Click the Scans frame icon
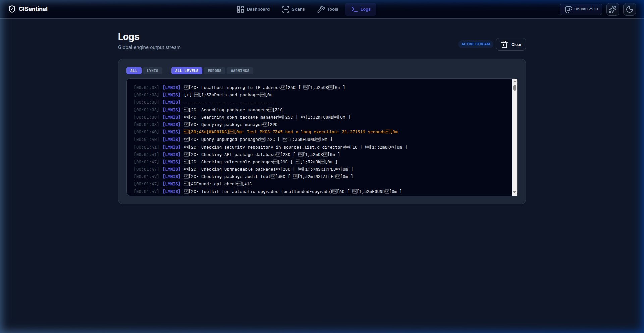644x333 pixels. pyautogui.click(x=285, y=9)
